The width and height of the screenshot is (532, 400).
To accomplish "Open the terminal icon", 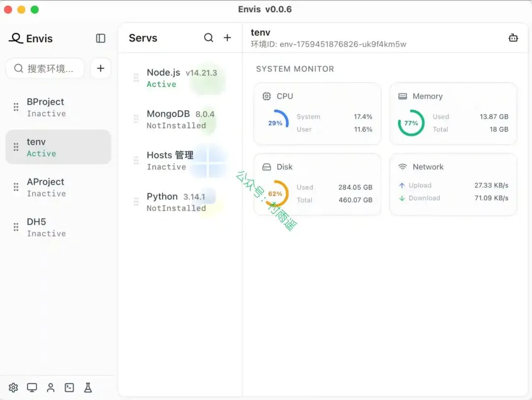I will point(69,388).
